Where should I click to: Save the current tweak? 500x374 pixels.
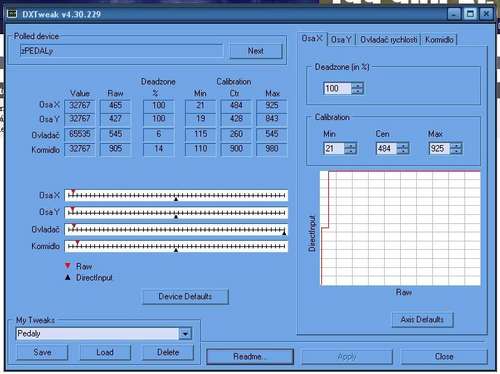click(42, 352)
